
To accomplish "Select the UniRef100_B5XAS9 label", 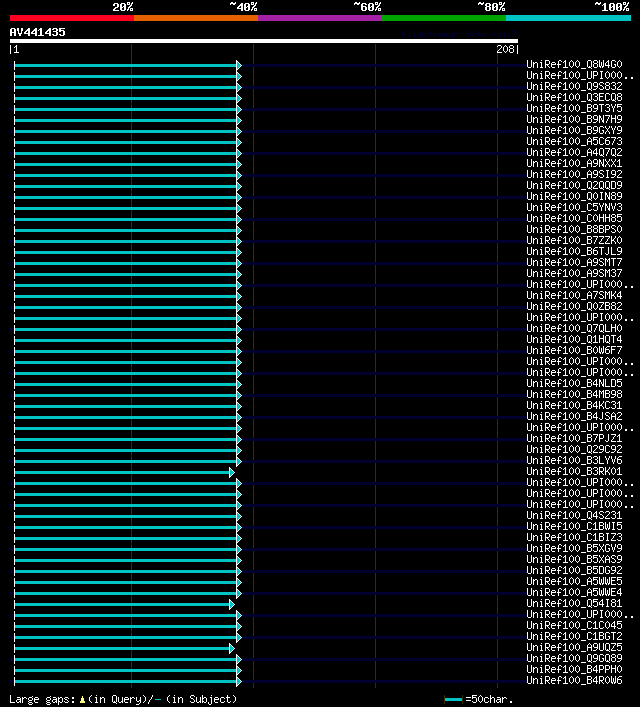I will (574, 559).
